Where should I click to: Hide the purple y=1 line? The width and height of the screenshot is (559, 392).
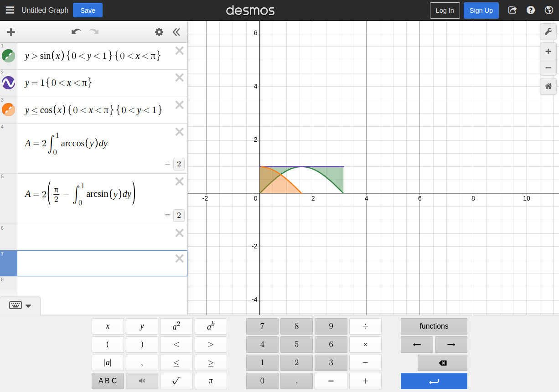(9, 83)
